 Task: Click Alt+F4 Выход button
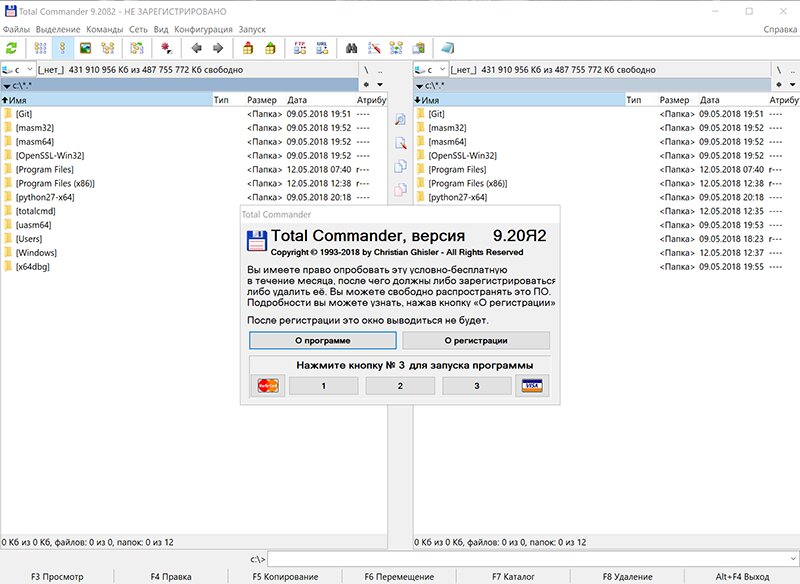(x=742, y=576)
